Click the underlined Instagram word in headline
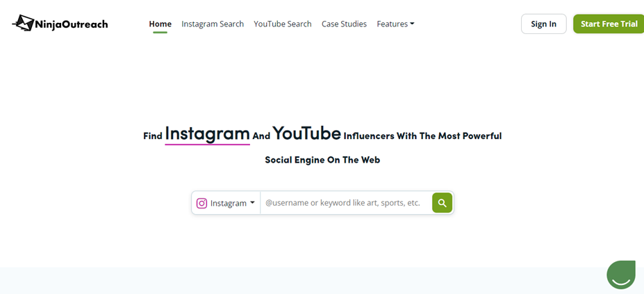This screenshot has width=644, height=294. click(x=207, y=133)
